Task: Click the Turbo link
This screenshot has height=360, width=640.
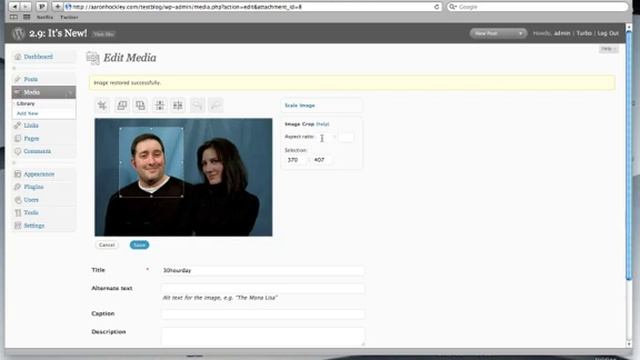Action: 584,33
